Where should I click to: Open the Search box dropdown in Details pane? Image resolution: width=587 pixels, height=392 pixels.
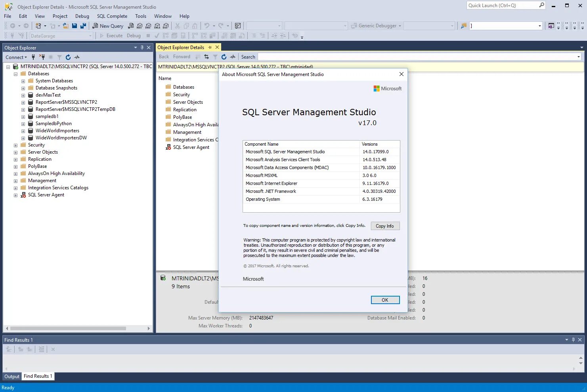pyautogui.click(x=579, y=57)
